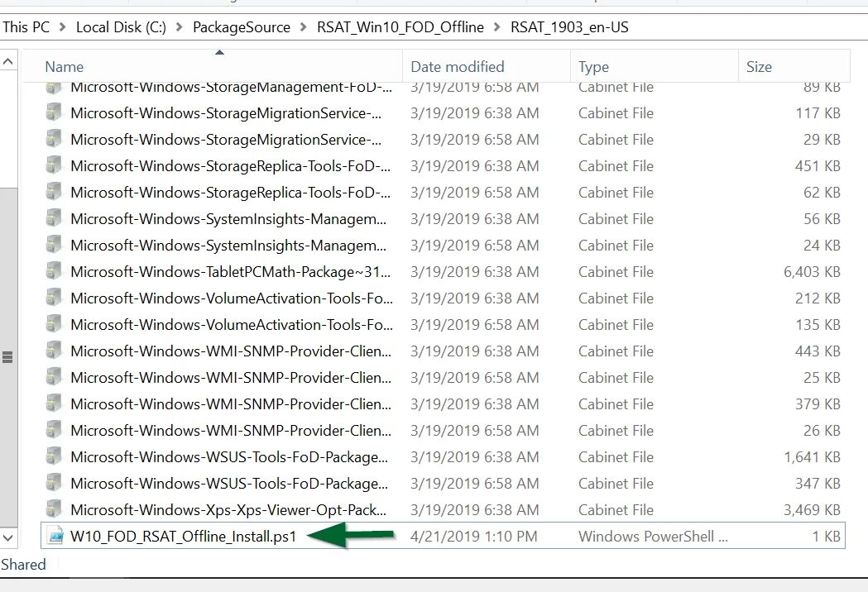The height and width of the screenshot is (592, 868).
Task: Open the dropdown chevron after Local Disk (C:)
Action: [x=179, y=27]
